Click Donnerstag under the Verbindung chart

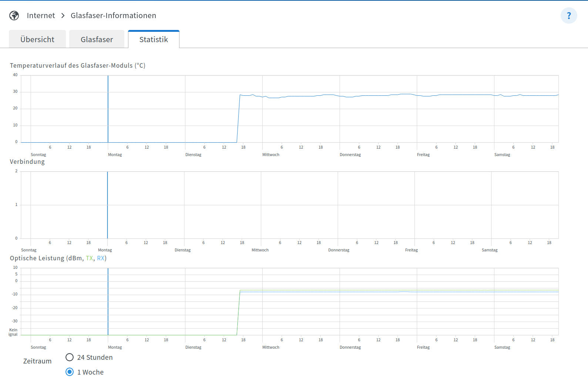pos(339,250)
